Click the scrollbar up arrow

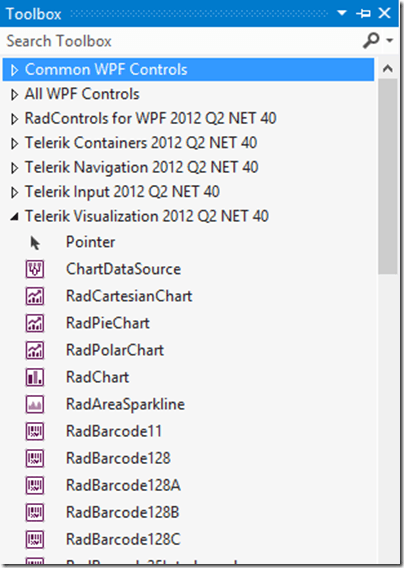tap(388, 68)
